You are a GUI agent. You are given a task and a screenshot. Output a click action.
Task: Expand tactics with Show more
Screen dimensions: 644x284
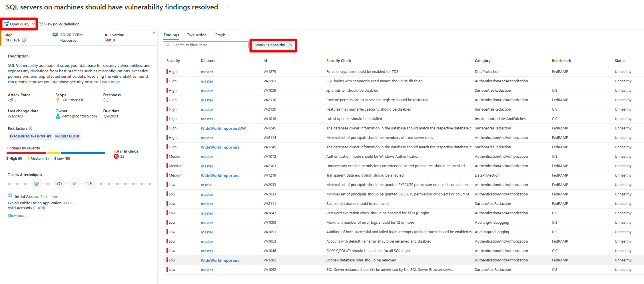coord(17,215)
